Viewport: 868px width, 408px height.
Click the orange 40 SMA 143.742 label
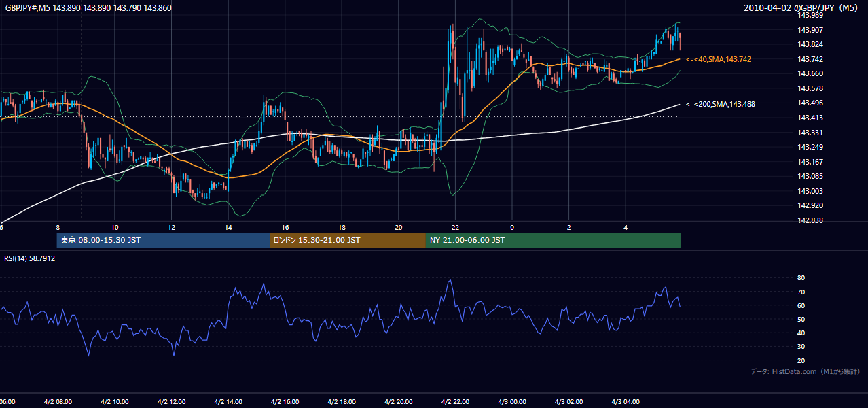pyautogui.click(x=719, y=60)
